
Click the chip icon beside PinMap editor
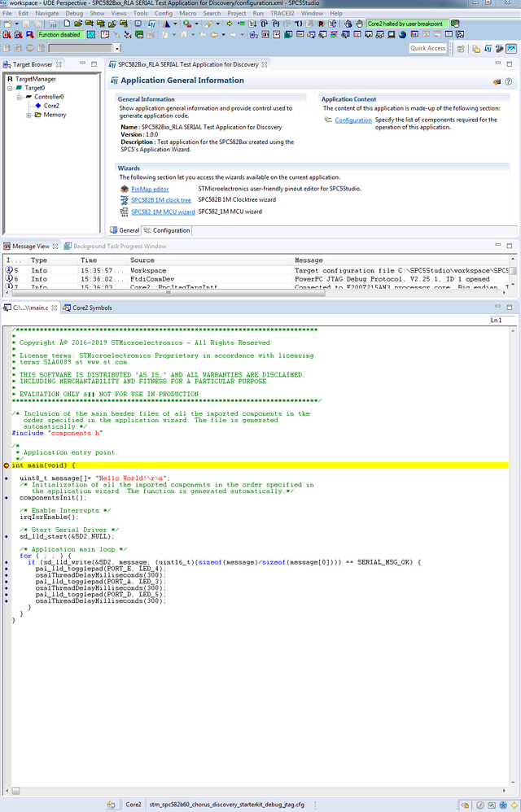(125, 189)
